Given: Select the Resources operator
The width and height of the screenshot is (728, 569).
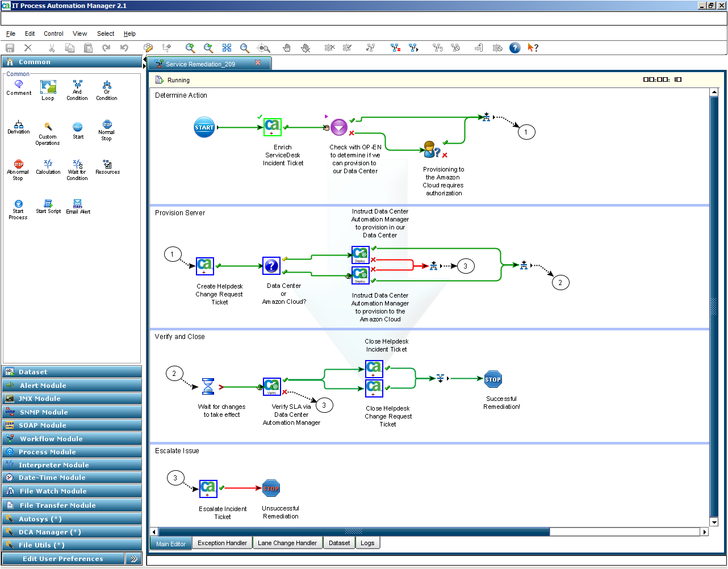Looking at the screenshot, I should [107, 167].
